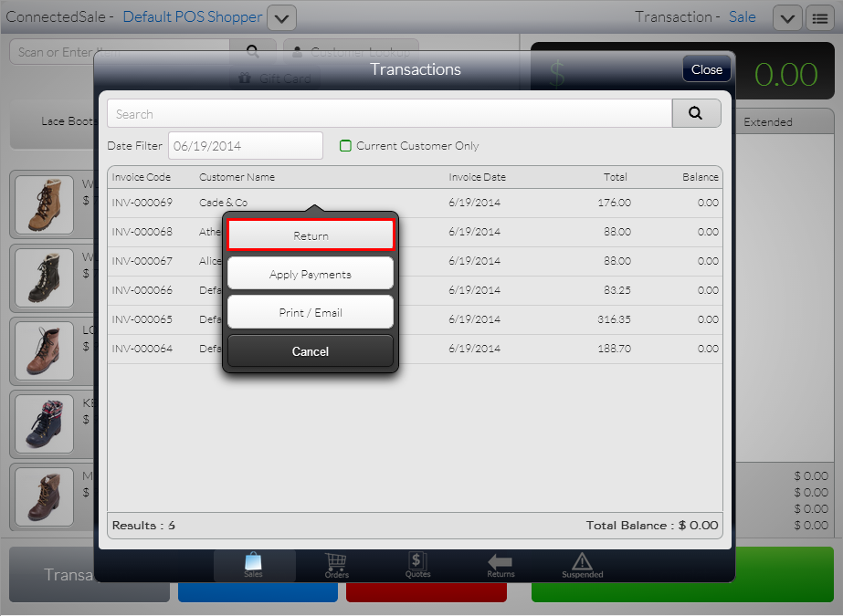843x616 pixels.
Task: Click the Gift Card button
Action: [x=275, y=78]
